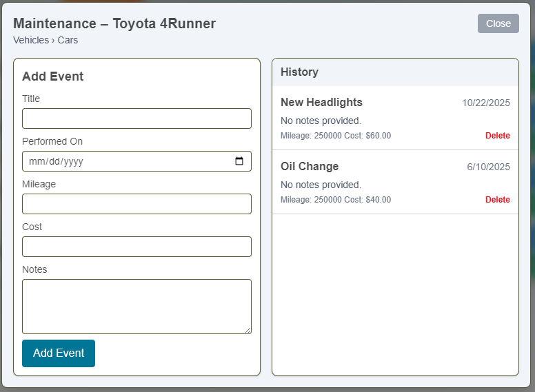The height and width of the screenshot is (392, 535).
Task: Click the 6/10/2025 date
Action: coord(488,167)
